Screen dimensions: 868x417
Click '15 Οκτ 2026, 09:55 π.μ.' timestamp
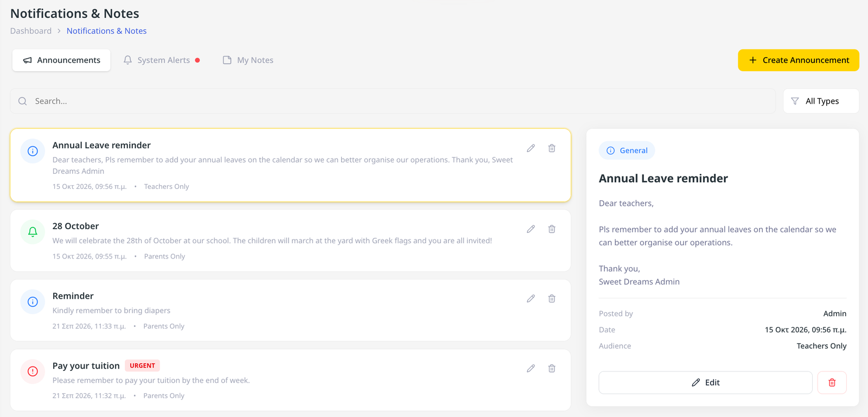click(x=90, y=257)
